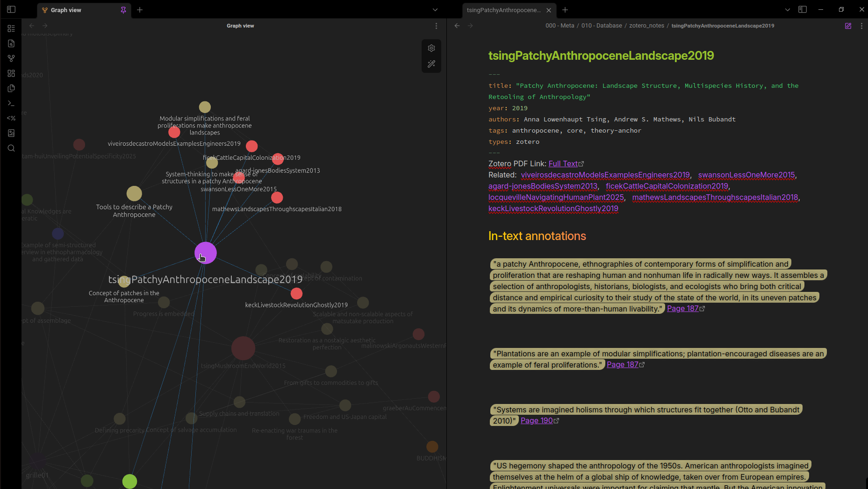The height and width of the screenshot is (489, 868).
Task: Open the Zotero Full Text link
Action: point(563,163)
